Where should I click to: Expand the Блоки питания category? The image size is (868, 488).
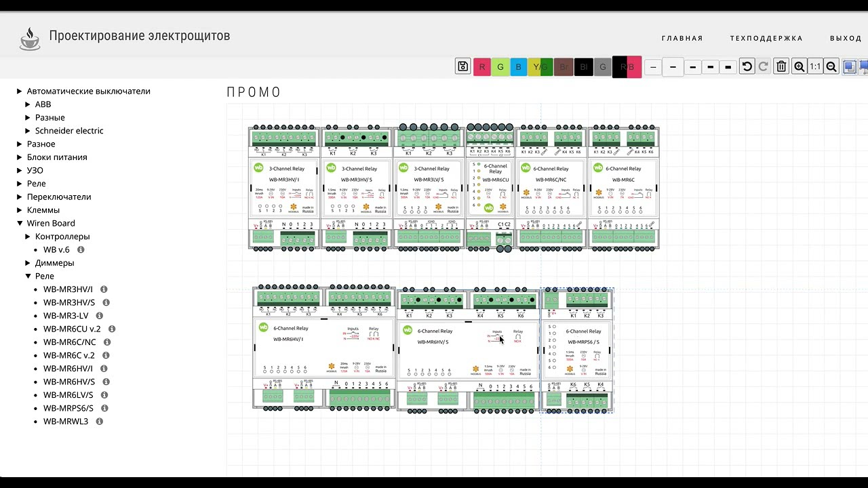(20, 157)
